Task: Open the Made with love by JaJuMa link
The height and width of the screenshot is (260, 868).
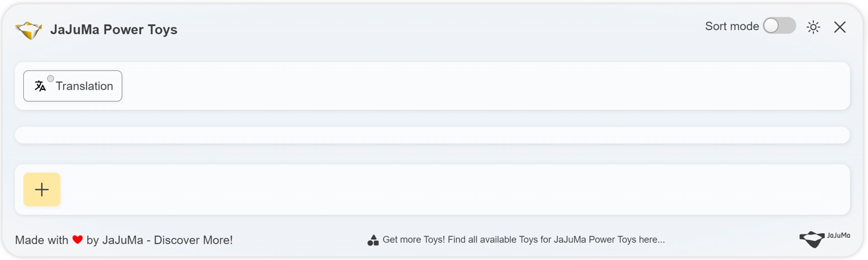Action: coord(124,240)
